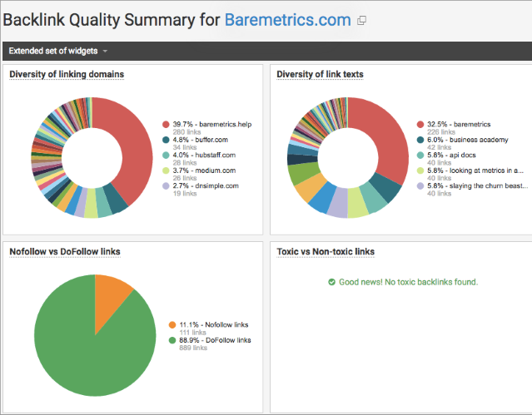This screenshot has width=532, height=415.
Task: Click 'Good news! No toxic backlinks found.' message
Action: click(x=408, y=282)
